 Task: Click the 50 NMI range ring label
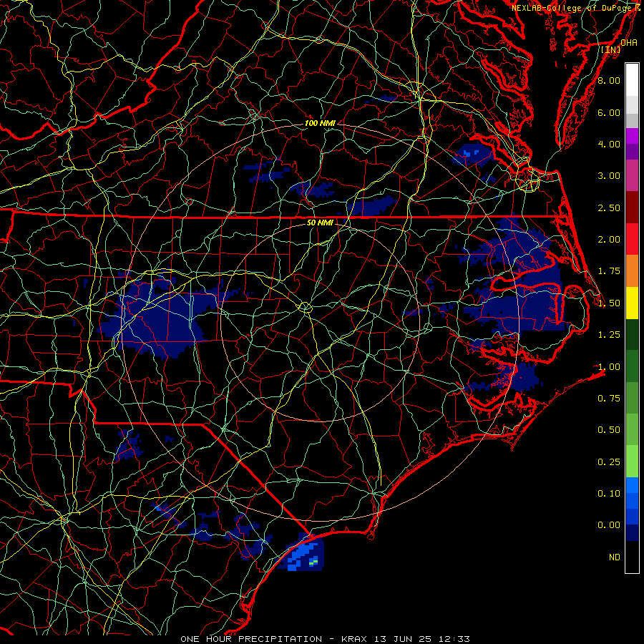(320, 223)
